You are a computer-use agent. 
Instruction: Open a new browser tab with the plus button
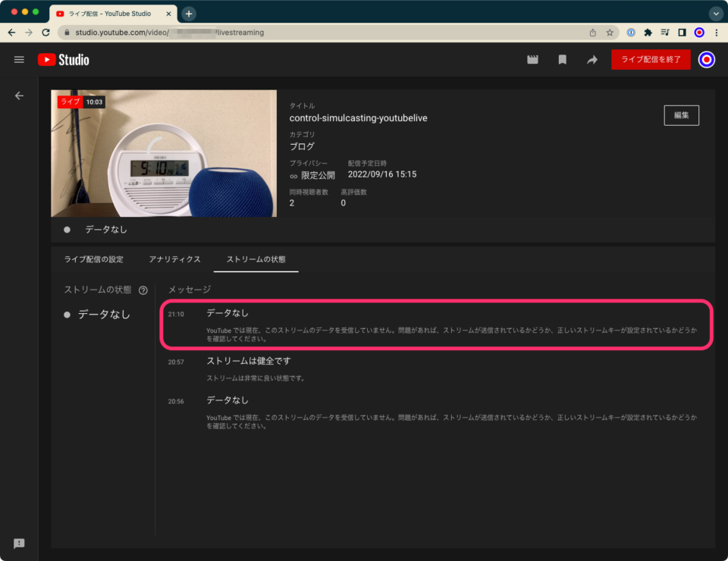(188, 13)
